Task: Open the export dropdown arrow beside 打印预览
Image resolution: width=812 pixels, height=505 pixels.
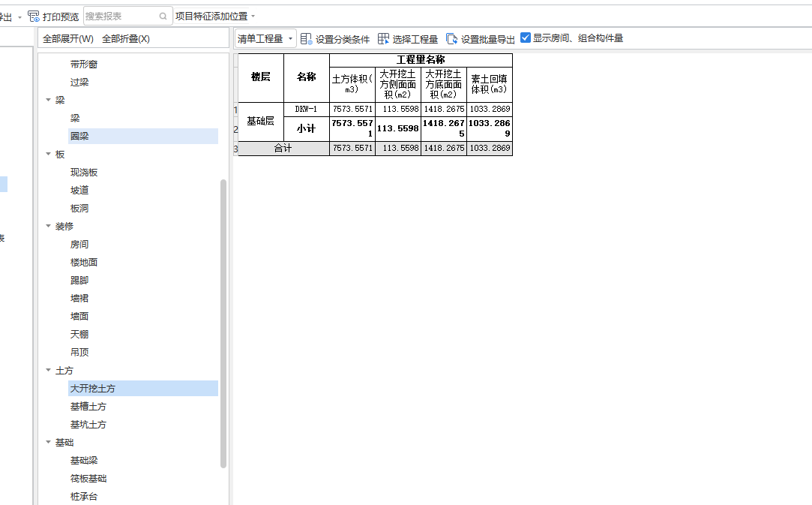Action: (19, 17)
